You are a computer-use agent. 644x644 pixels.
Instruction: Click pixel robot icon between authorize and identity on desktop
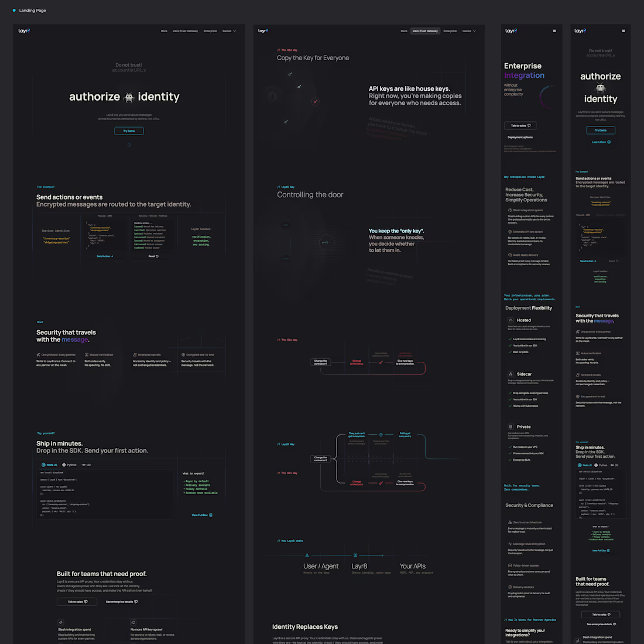(x=129, y=97)
